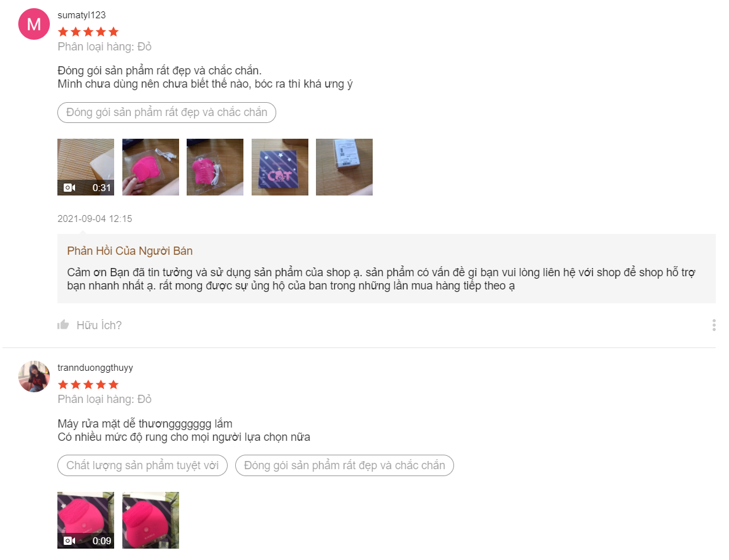Open username sumatyl123 profile

[x=81, y=15]
